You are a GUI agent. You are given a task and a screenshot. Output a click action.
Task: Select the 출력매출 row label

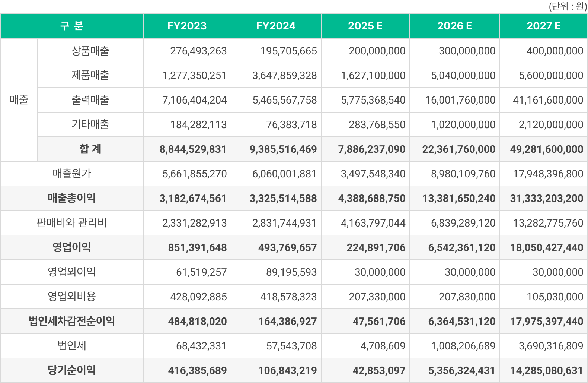point(90,100)
